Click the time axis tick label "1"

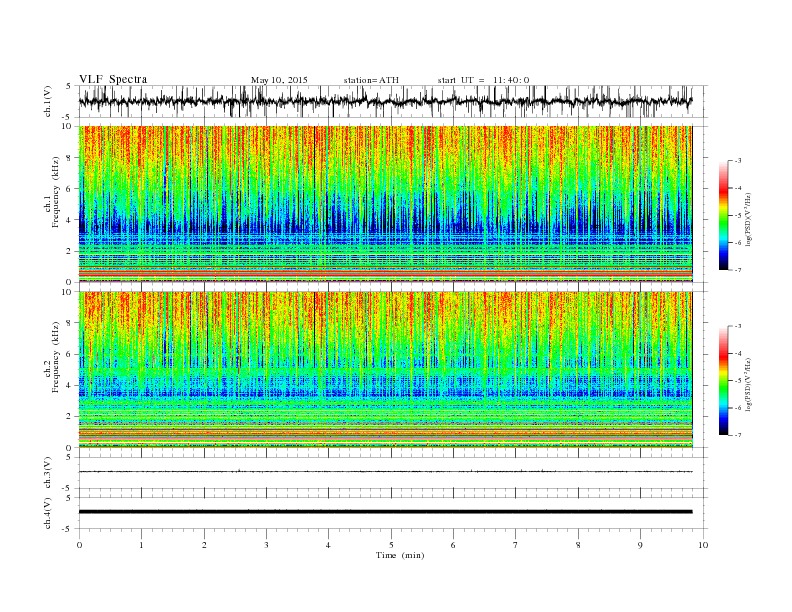(141, 545)
